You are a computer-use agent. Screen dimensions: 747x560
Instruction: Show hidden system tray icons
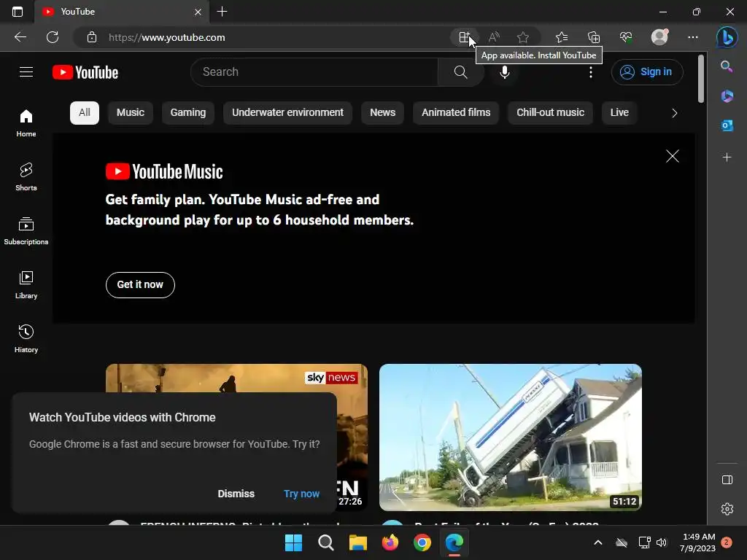click(x=598, y=542)
